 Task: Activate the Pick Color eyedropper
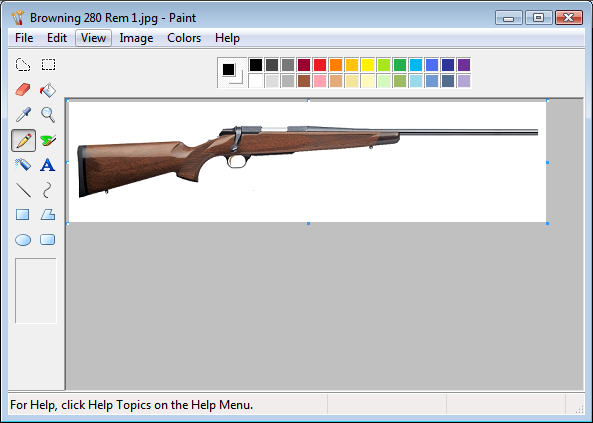[x=23, y=115]
